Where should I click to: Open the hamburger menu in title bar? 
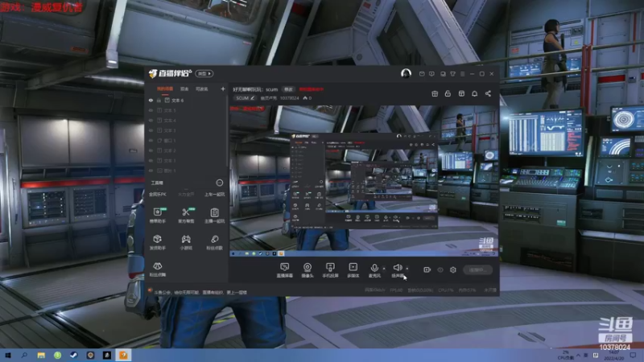click(x=462, y=74)
